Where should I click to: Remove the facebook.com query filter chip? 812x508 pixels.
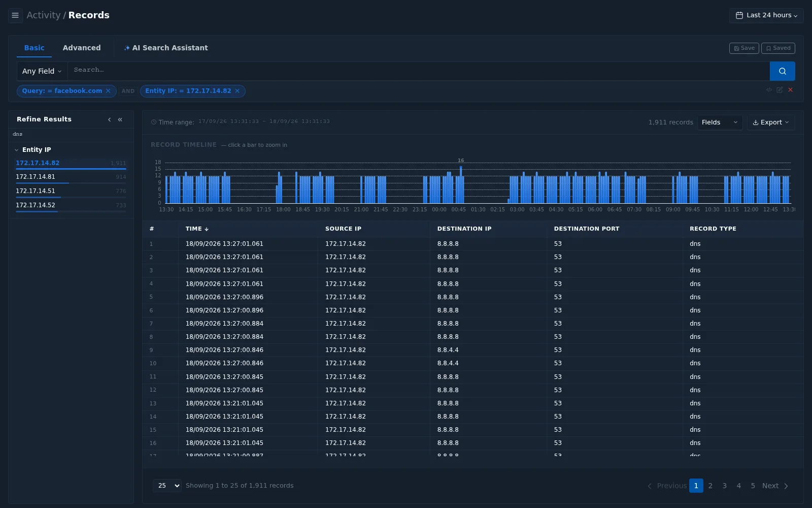108,91
